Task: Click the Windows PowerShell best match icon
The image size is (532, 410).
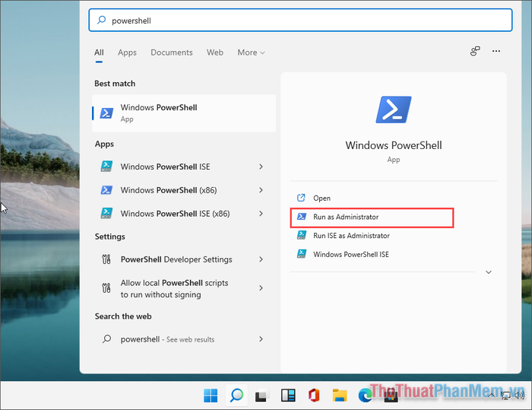Action: tap(106, 113)
